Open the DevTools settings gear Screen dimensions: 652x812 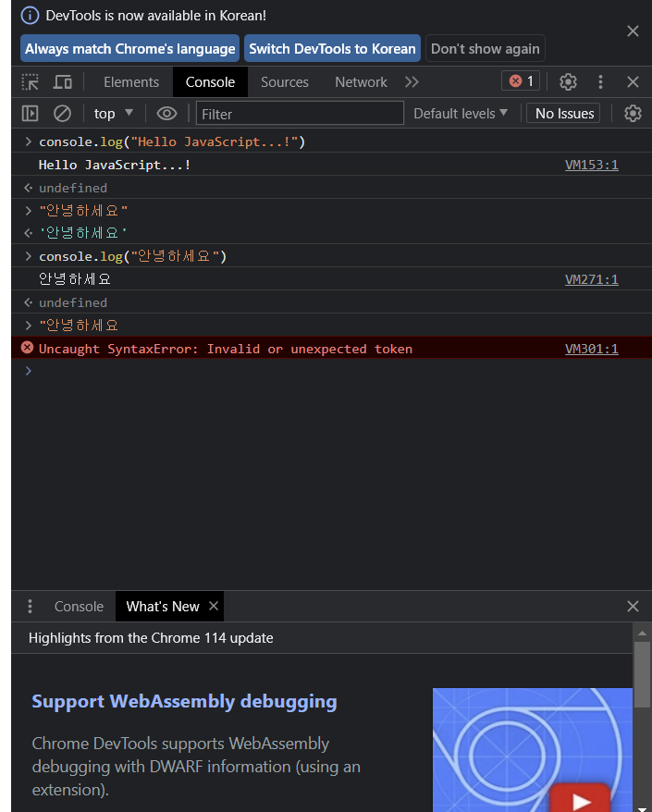568,81
